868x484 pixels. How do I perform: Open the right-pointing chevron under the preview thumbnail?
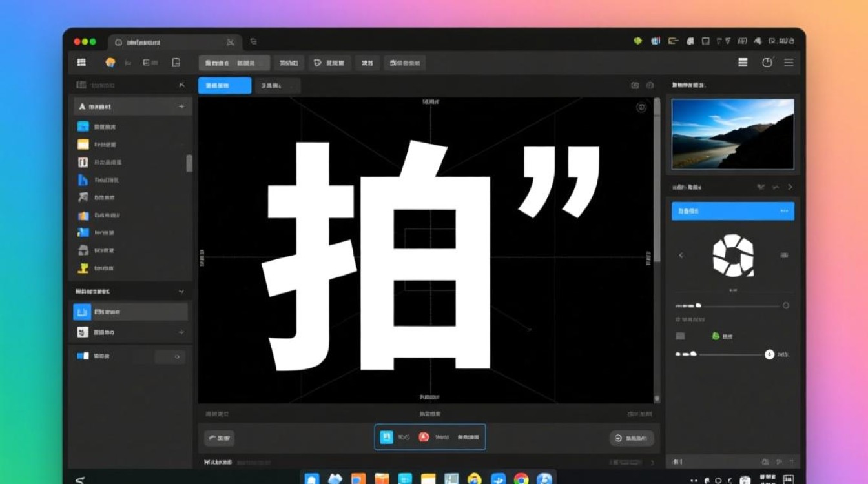790,187
